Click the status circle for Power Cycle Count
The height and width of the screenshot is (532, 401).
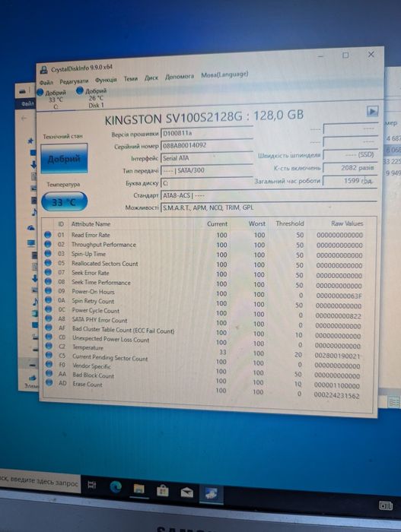(x=49, y=309)
